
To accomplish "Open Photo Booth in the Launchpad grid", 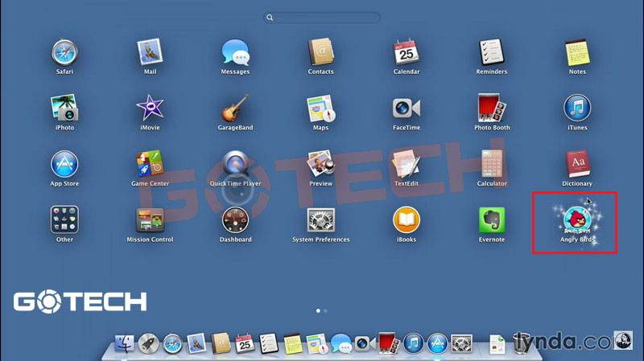I will tap(492, 108).
